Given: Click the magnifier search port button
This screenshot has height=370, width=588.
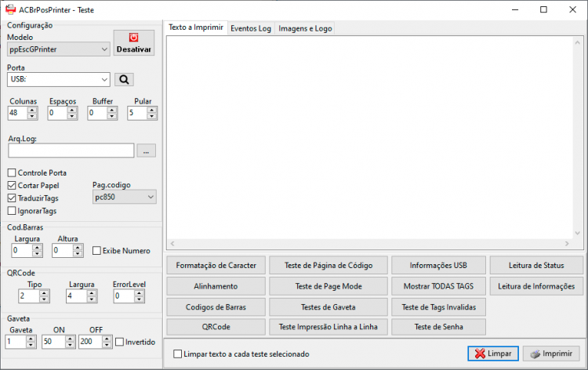Looking at the screenshot, I should [124, 79].
